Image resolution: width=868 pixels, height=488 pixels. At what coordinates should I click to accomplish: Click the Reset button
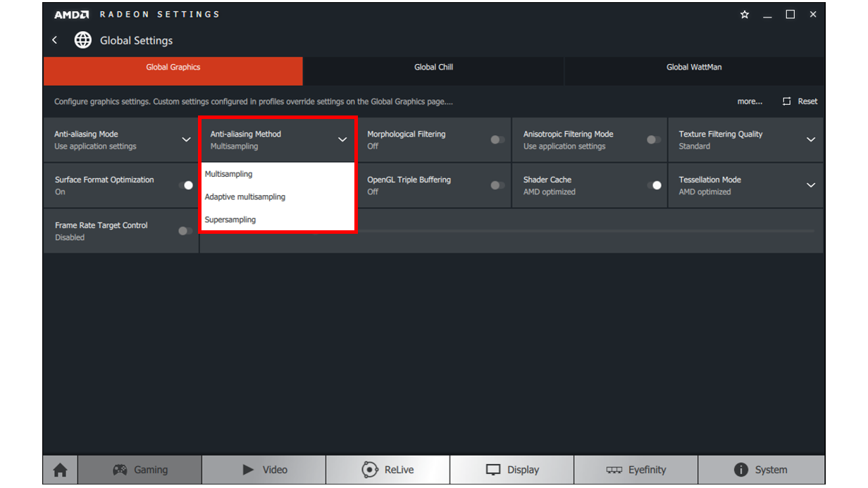pyautogui.click(x=800, y=101)
